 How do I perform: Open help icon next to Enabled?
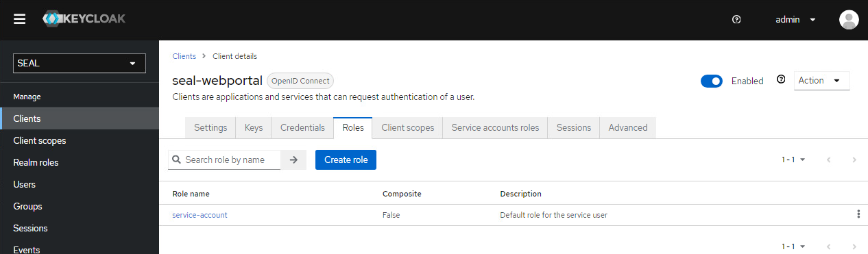click(780, 79)
